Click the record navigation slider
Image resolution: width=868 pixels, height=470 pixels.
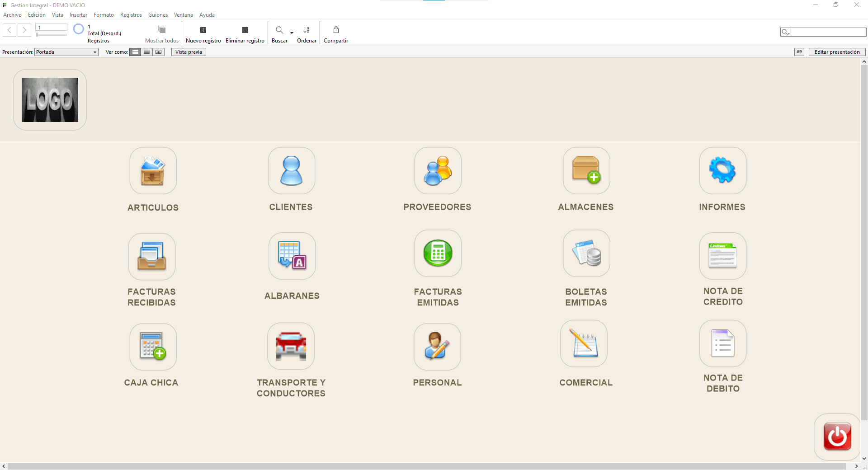click(52, 35)
